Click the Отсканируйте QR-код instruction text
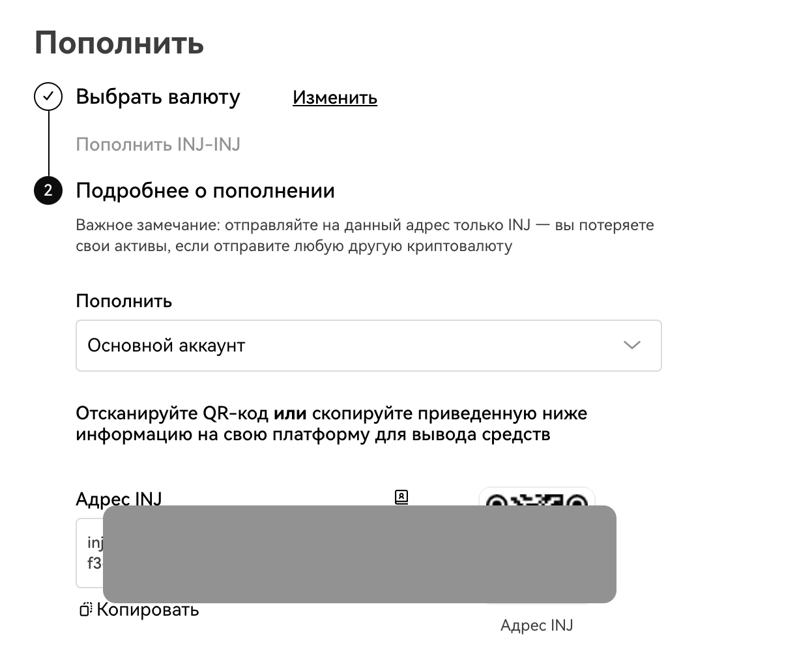The image size is (812, 660). tap(332, 424)
